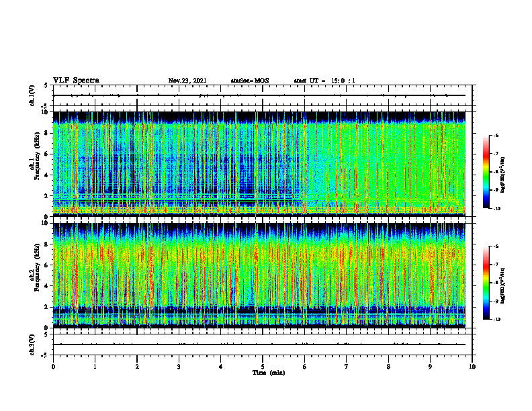532x411 pixels.
Task: Click the ch.1 spectrogram color scale bar
Action: [x=486, y=172]
